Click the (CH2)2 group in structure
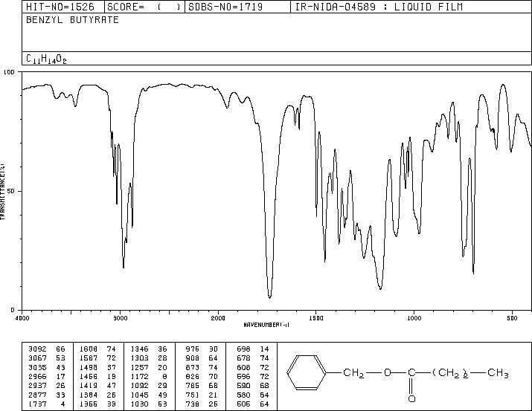 [x=451, y=373]
